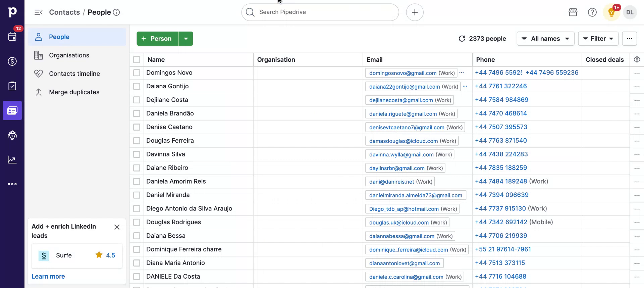Expand the Person button dropdown arrow
644x288 pixels.
(x=186, y=39)
